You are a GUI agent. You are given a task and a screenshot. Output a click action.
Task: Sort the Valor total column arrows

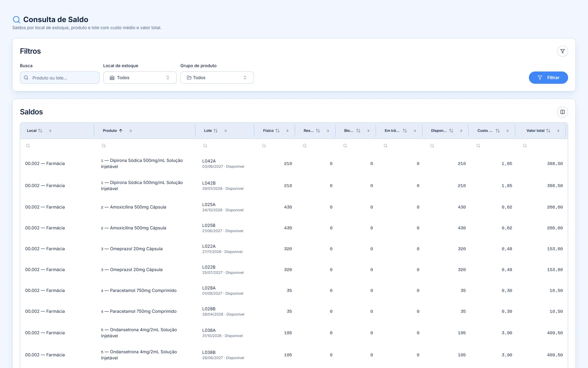coord(548,131)
